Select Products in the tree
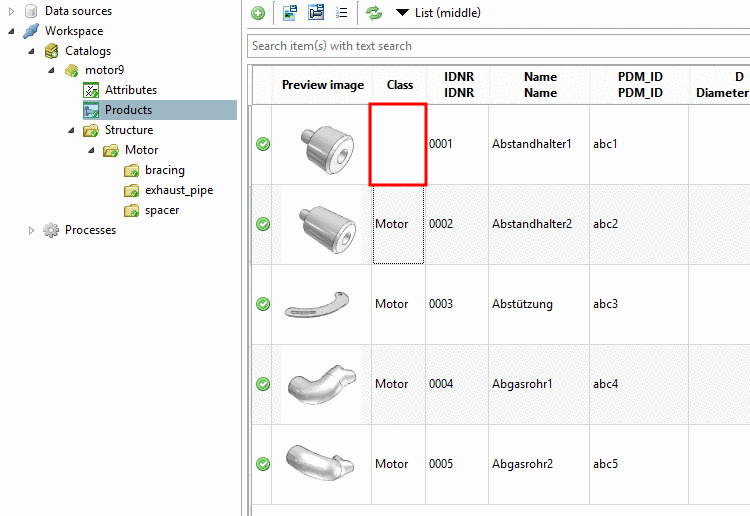The height and width of the screenshot is (516, 750). click(x=128, y=110)
